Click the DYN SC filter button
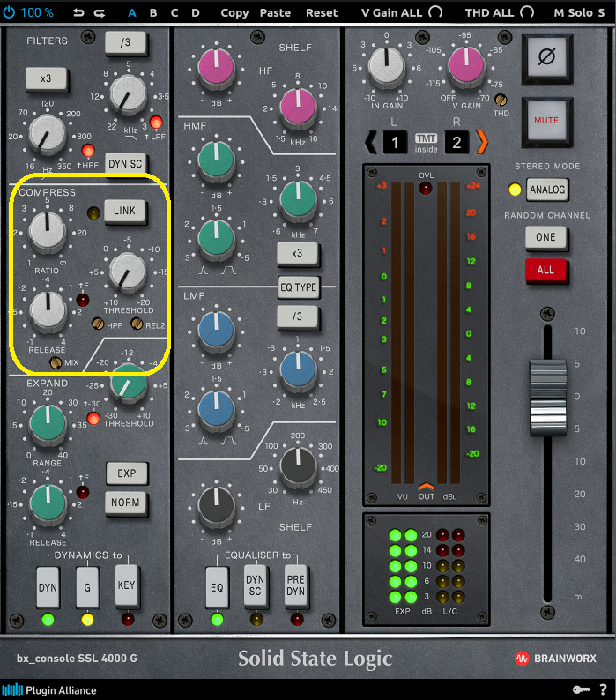616x700 pixels. [x=125, y=164]
